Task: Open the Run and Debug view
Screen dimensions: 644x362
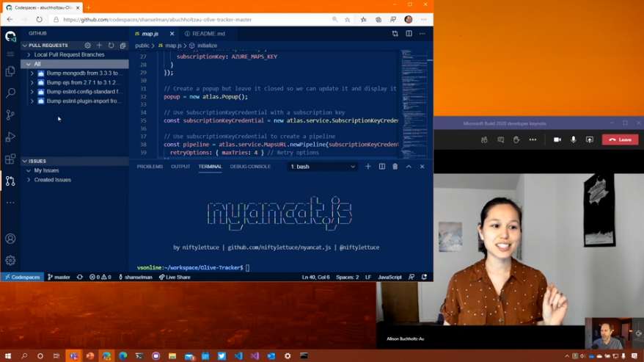Action: tap(10, 137)
